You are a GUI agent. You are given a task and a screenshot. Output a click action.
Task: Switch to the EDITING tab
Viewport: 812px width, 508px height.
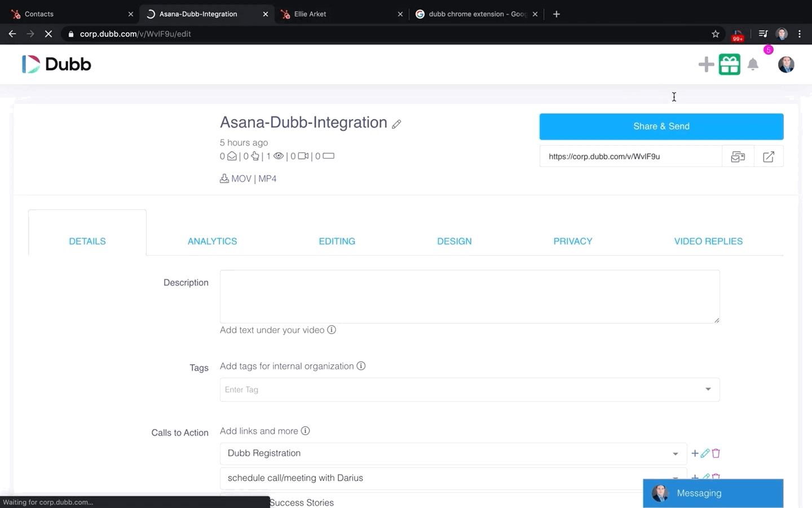coord(337,241)
